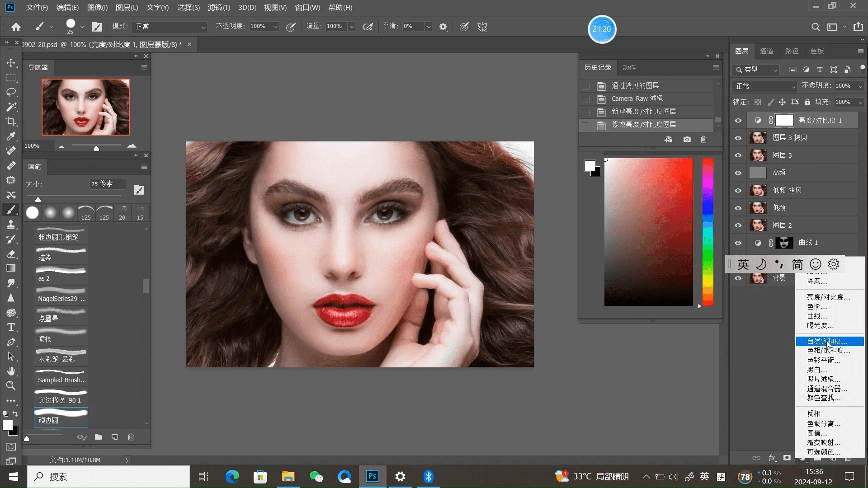The image size is (868, 488).
Task: Switch to the 通道 tab
Action: click(766, 51)
